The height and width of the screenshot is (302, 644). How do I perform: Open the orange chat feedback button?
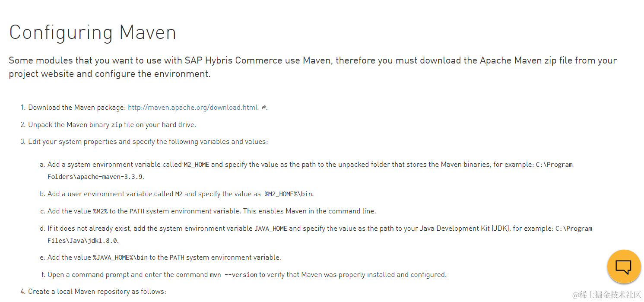[624, 267]
